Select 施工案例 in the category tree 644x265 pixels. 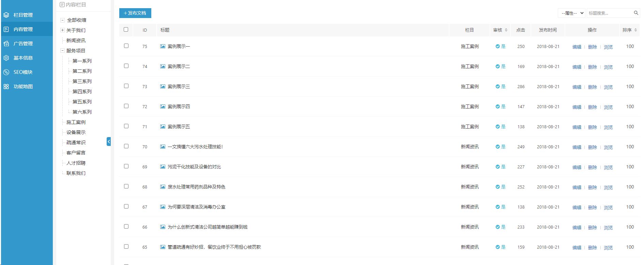pos(76,122)
